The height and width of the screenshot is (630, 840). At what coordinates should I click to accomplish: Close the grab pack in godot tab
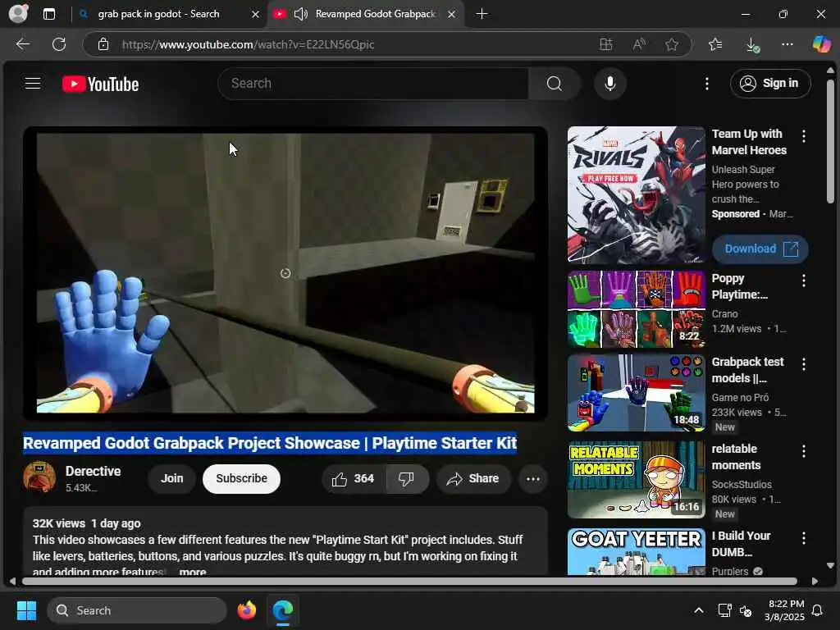pyautogui.click(x=256, y=15)
